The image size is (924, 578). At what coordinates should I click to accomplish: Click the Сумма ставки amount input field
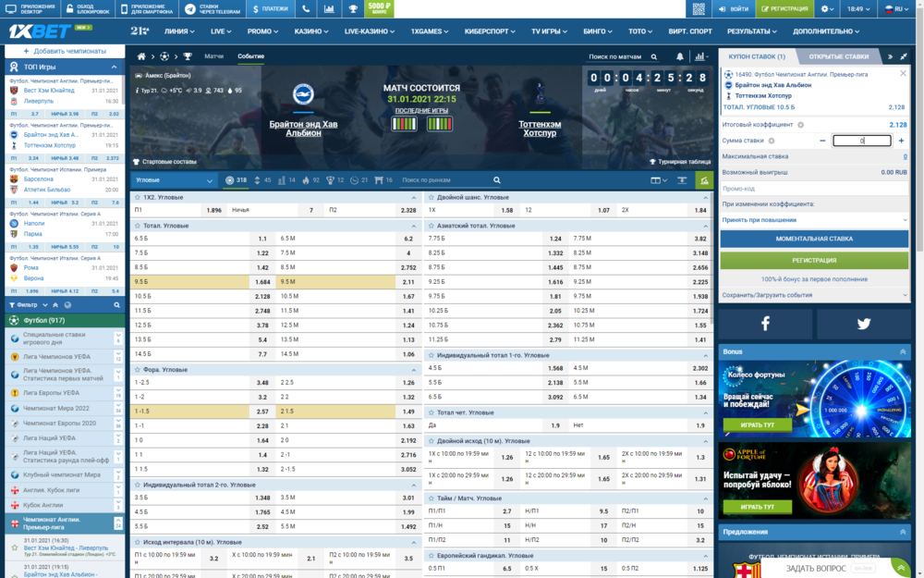pos(861,141)
